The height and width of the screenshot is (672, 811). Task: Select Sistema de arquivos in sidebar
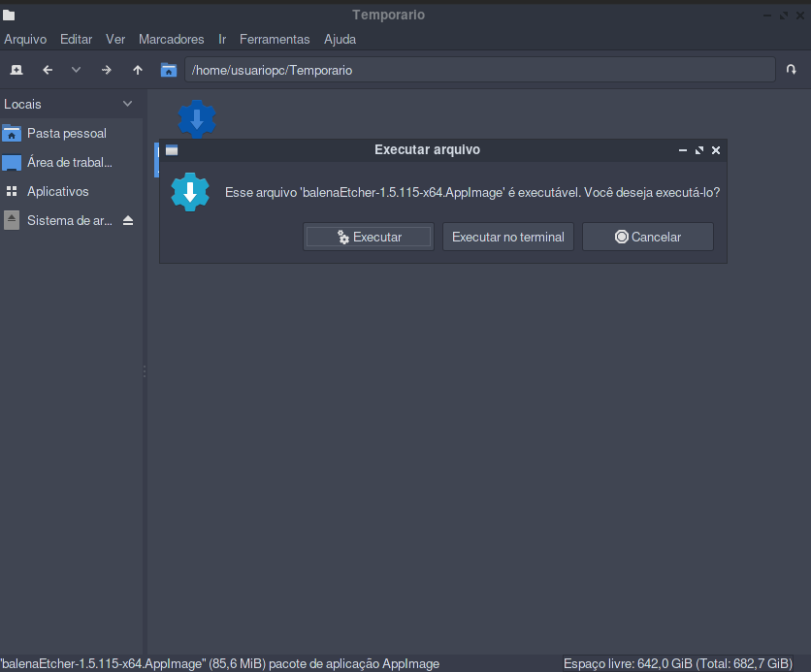[72, 220]
